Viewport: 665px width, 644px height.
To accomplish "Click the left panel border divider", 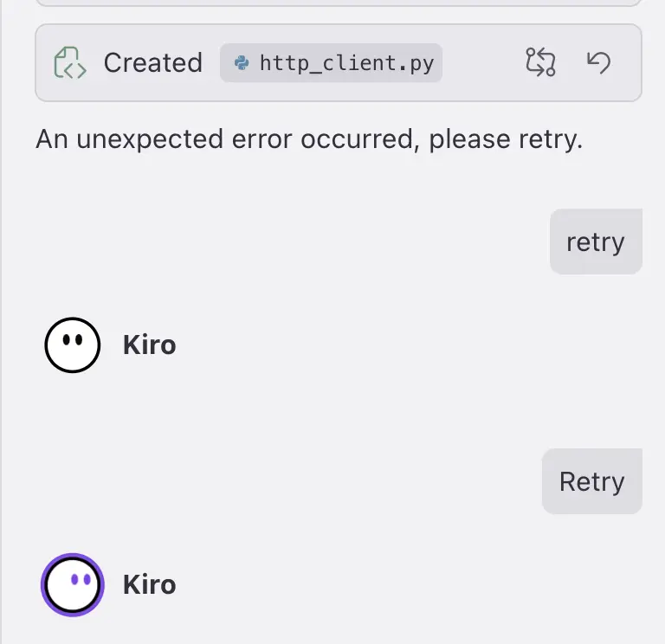I will (x=1, y=322).
